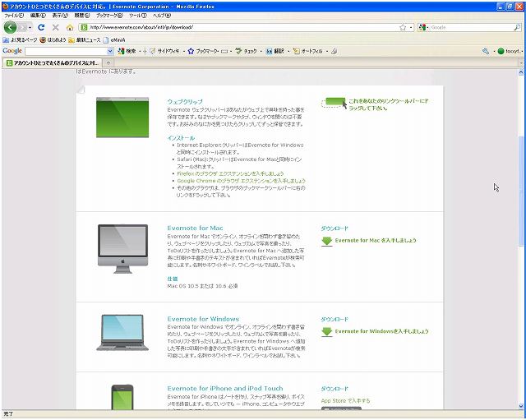Click the サイドウィキ toolbar button
This screenshot has height=420, width=526.
164,51
